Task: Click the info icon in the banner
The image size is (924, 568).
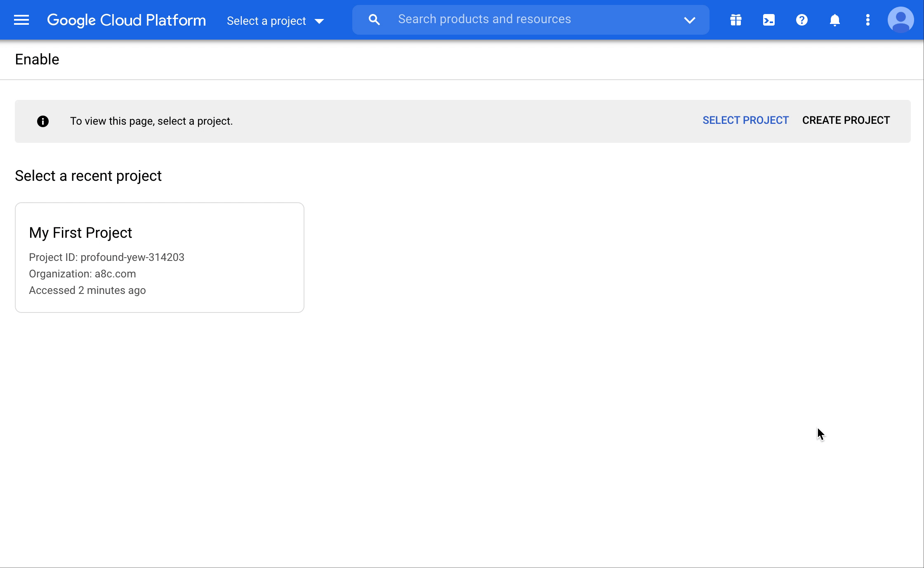Action: click(43, 121)
